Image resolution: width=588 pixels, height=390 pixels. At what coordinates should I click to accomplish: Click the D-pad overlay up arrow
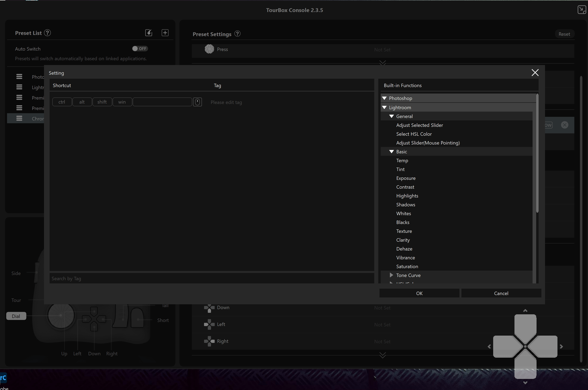coord(525,310)
